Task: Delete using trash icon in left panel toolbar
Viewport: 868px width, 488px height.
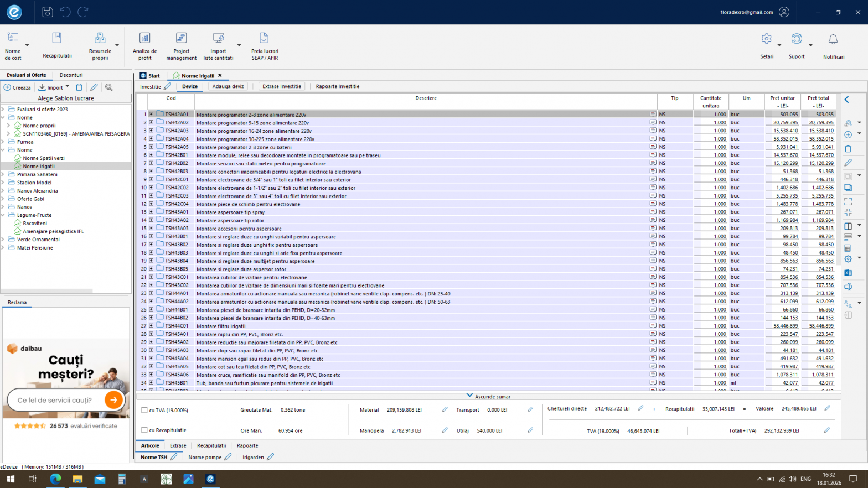Action: click(x=79, y=87)
